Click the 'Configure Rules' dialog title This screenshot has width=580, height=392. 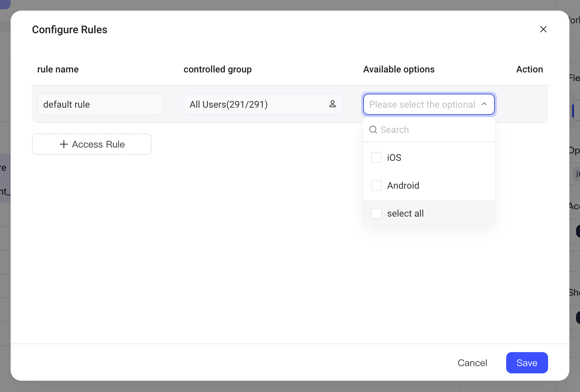point(70,30)
